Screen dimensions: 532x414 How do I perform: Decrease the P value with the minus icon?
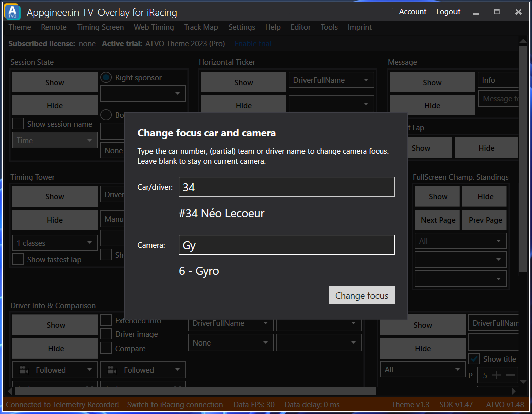(x=510, y=375)
